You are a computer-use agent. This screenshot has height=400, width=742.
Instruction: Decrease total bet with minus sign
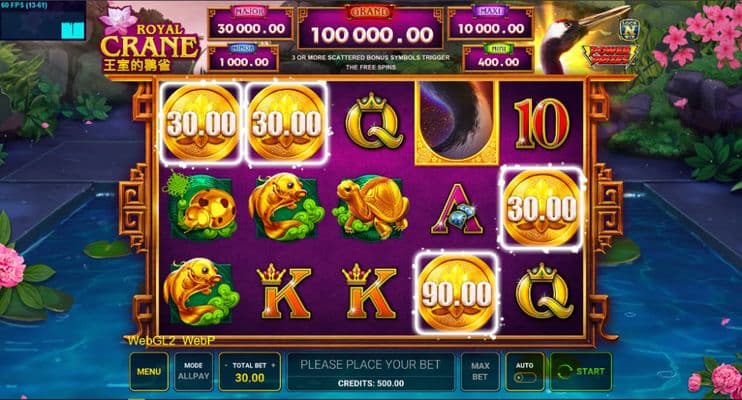pos(226,365)
